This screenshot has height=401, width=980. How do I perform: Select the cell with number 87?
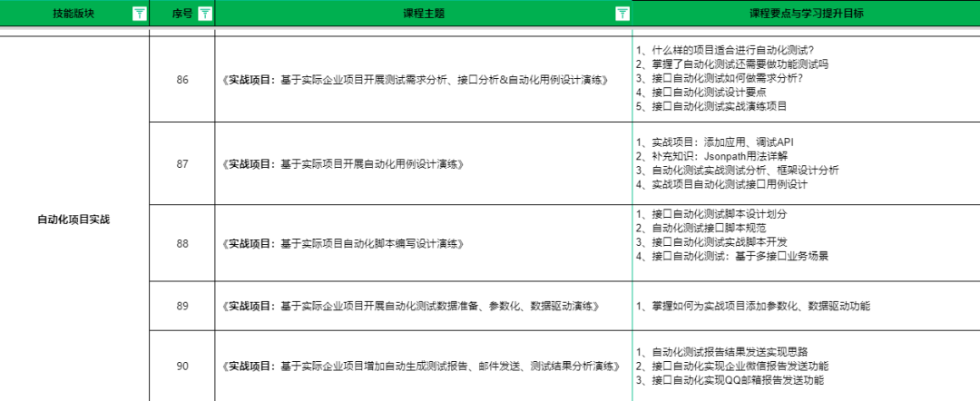(x=182, y=163)
